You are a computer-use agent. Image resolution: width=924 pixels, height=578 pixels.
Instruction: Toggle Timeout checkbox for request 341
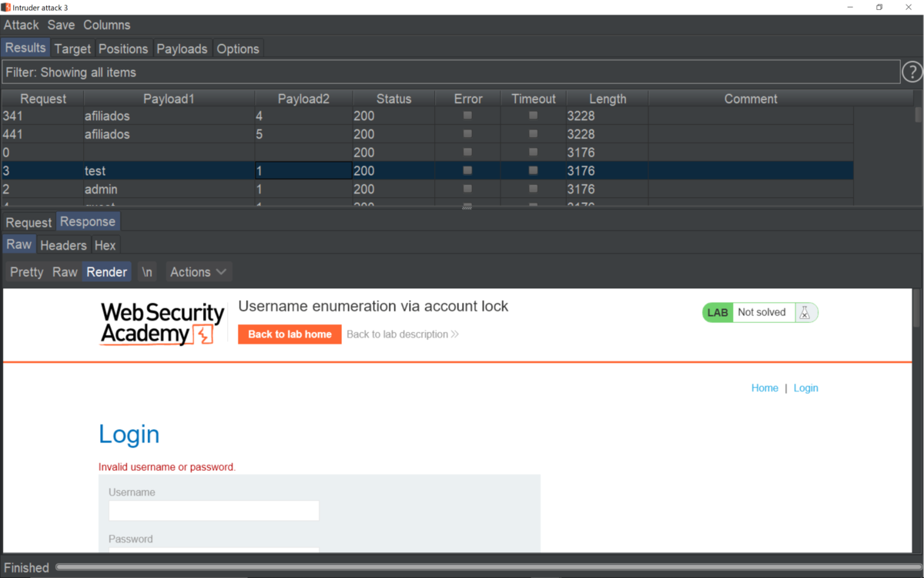point(533,116)
